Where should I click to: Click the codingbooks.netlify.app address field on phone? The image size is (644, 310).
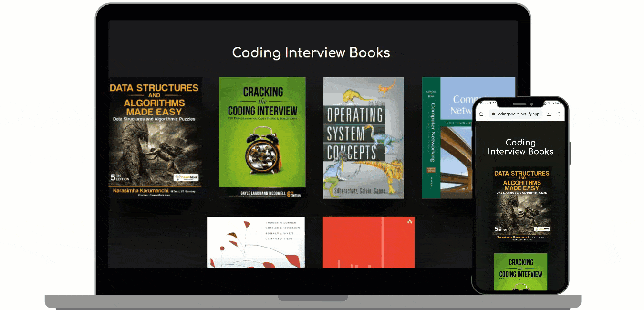[x=516, y=114]
